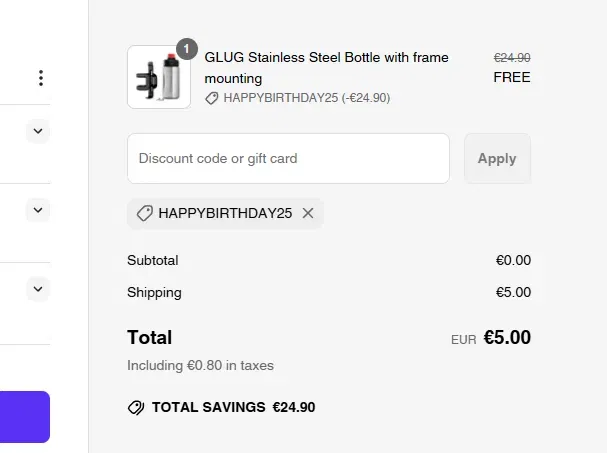Click the Including €0.80 in taxes text
Image resolution: width=607 pixels, height=453 pixels.
tap(201, 365)
